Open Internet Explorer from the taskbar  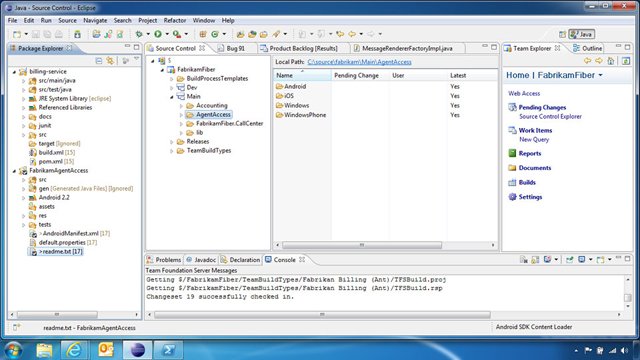click(75, 350)
